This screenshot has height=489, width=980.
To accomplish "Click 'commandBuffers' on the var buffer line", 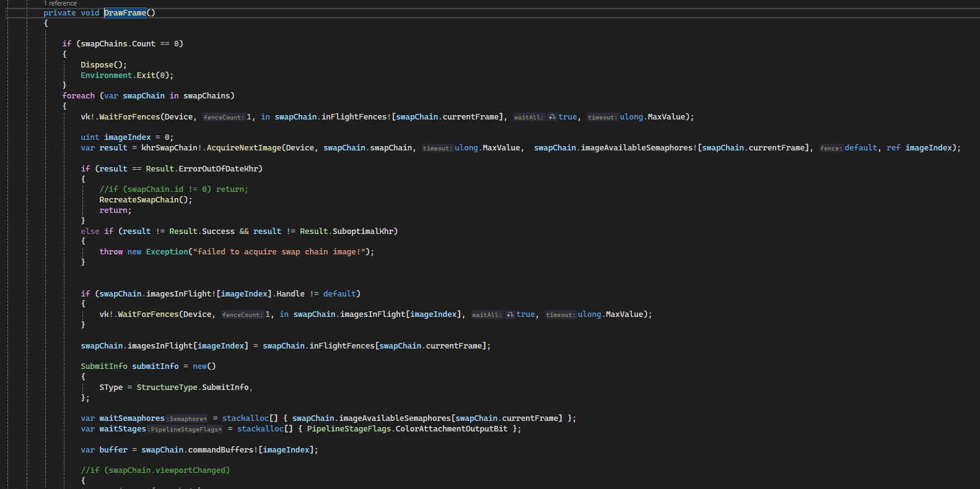I will pyautogui.click(x=221, y=450).
